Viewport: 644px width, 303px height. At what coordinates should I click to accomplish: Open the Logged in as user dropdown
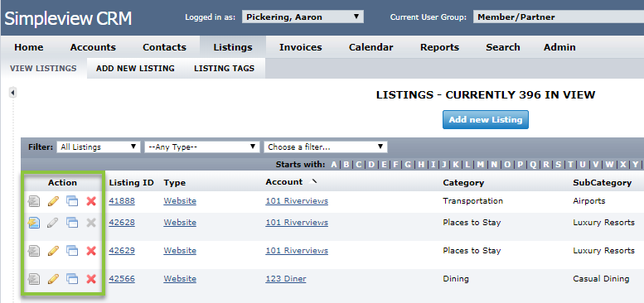click(x=303, y=17)
